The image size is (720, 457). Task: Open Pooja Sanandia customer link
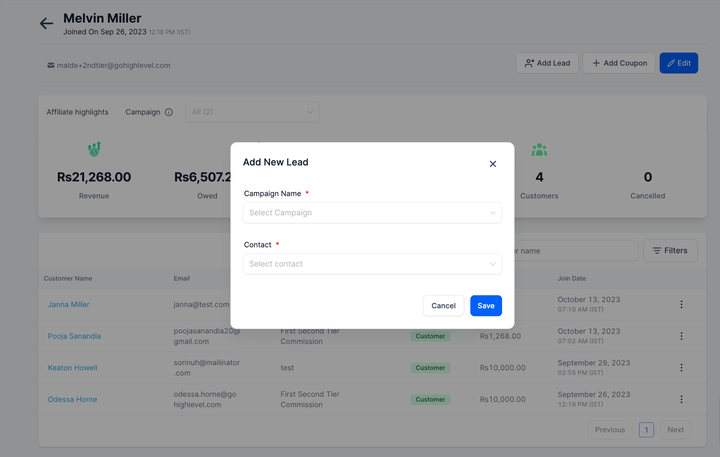(x=74, y=336)
